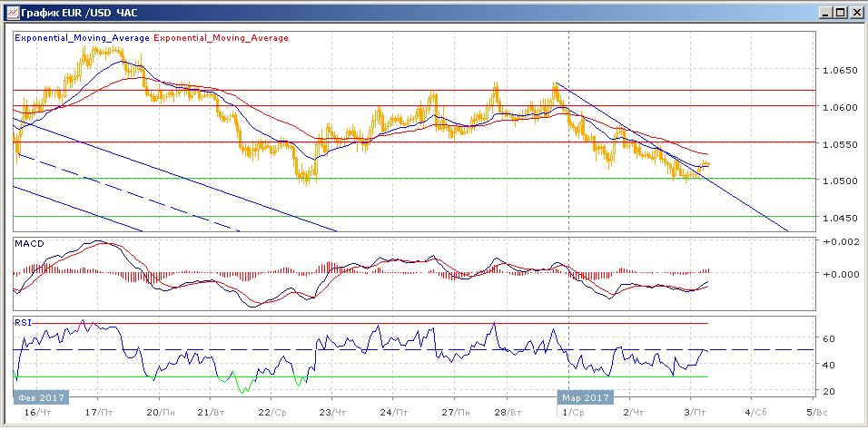Select the 17/Пт date on time axis

97,411
